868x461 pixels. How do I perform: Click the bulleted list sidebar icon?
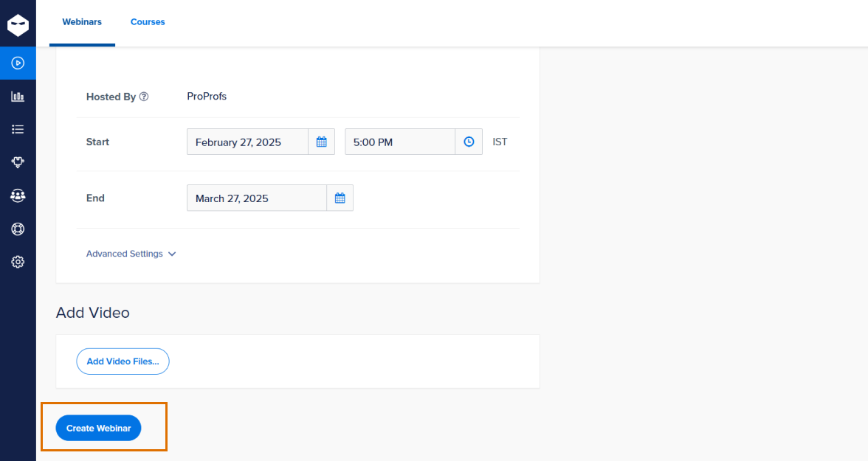[x=18, y=129]
